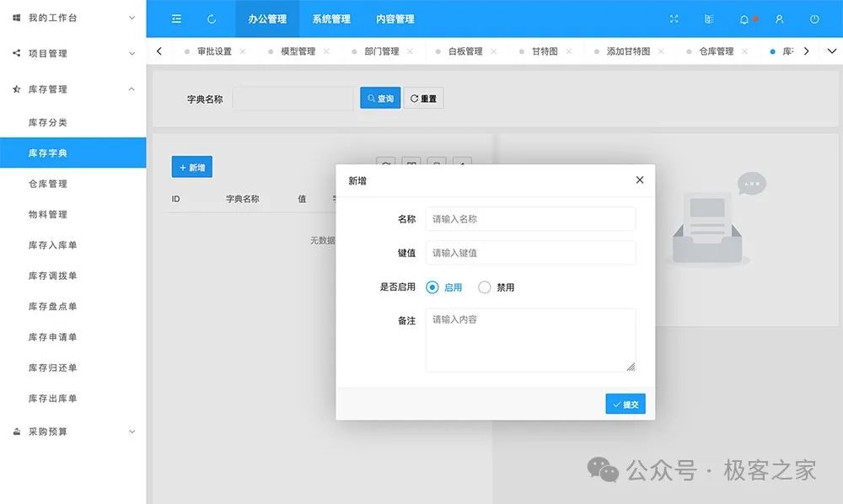This screenshot has width=843, height=504.
Task: Close the 白板管理 tab
Action: pyautogui.click(x=493, y=51)
